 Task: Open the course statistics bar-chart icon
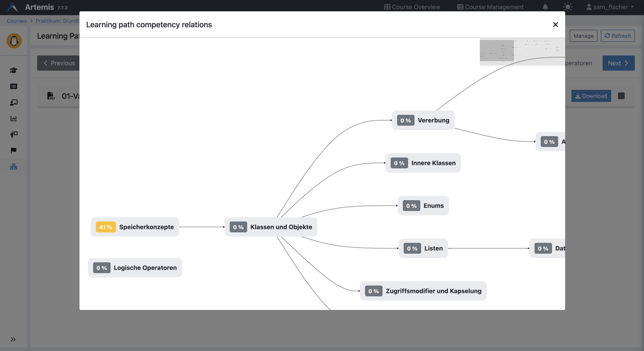[x=14, y=118]
